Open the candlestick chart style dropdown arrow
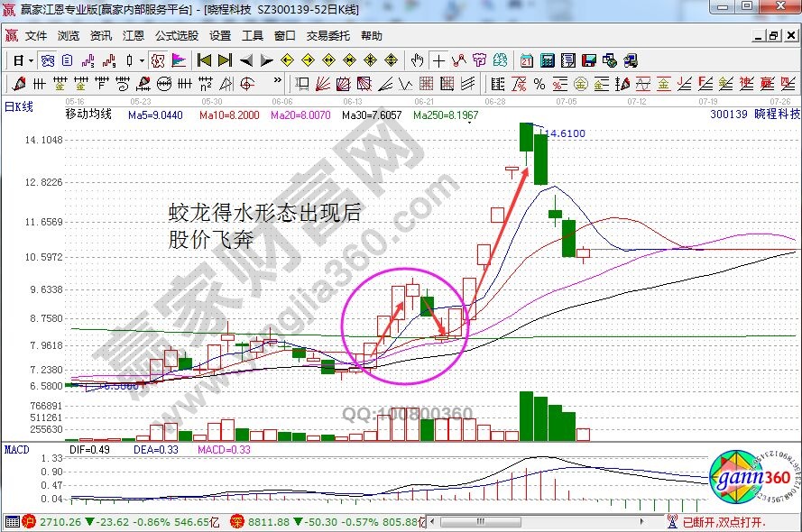 point(142,60)
